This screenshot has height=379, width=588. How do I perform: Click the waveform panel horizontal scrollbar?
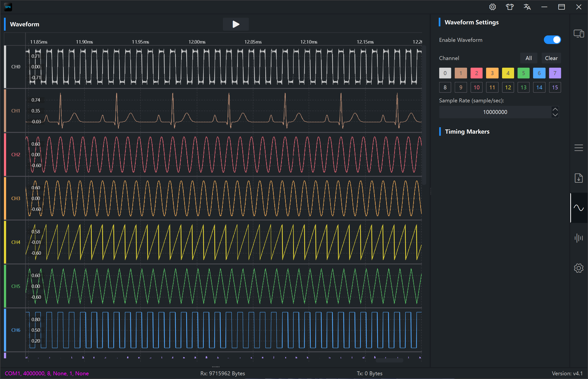389,360
